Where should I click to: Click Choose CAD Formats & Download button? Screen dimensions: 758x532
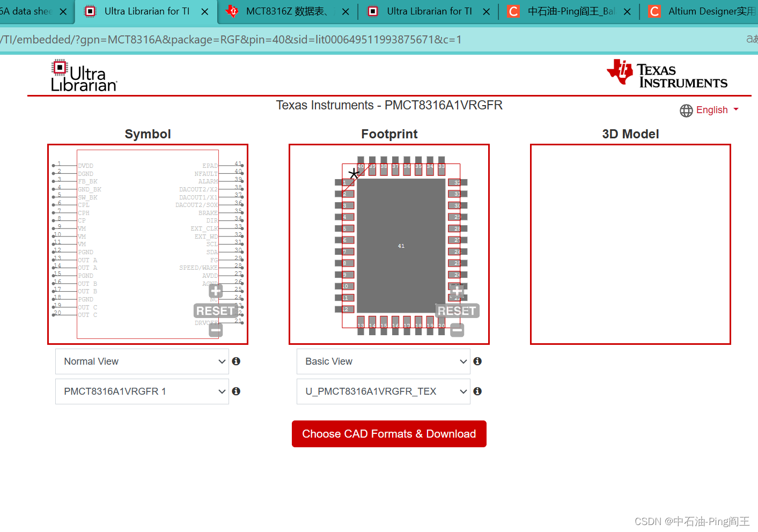coord(389,434)
